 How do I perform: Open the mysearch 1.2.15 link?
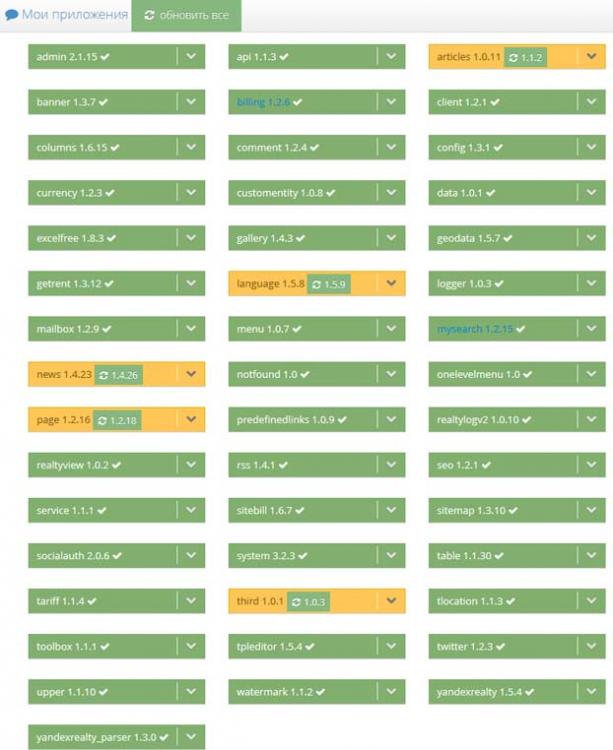(x=475, y=329)
